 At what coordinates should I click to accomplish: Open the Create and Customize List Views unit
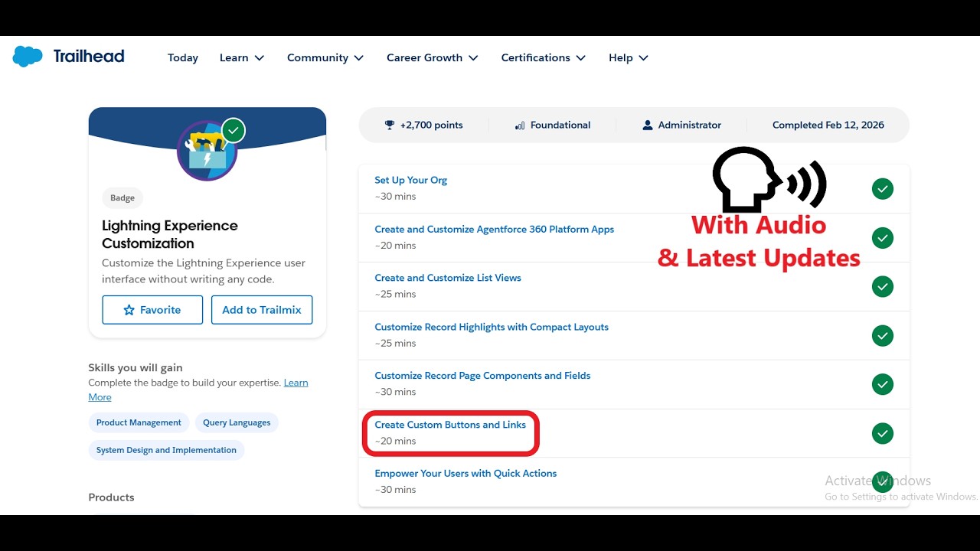click(x=448, y=278)
